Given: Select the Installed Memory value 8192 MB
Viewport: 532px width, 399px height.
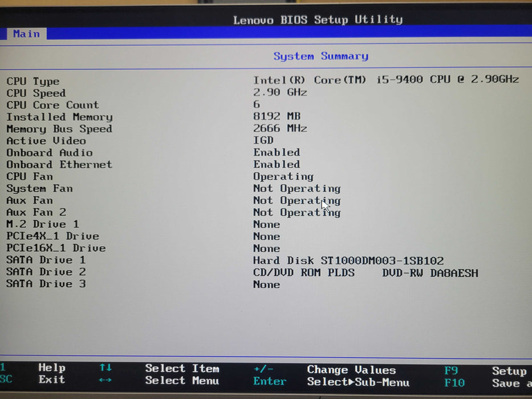Looking at the screenshot, I should (277, 116).
